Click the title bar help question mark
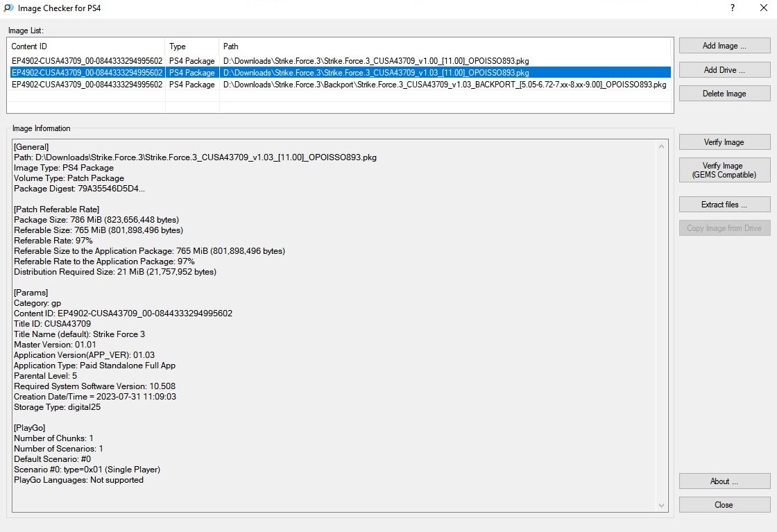Image resolution: width=777 pixels, height=532 pixels. (733, 8)
